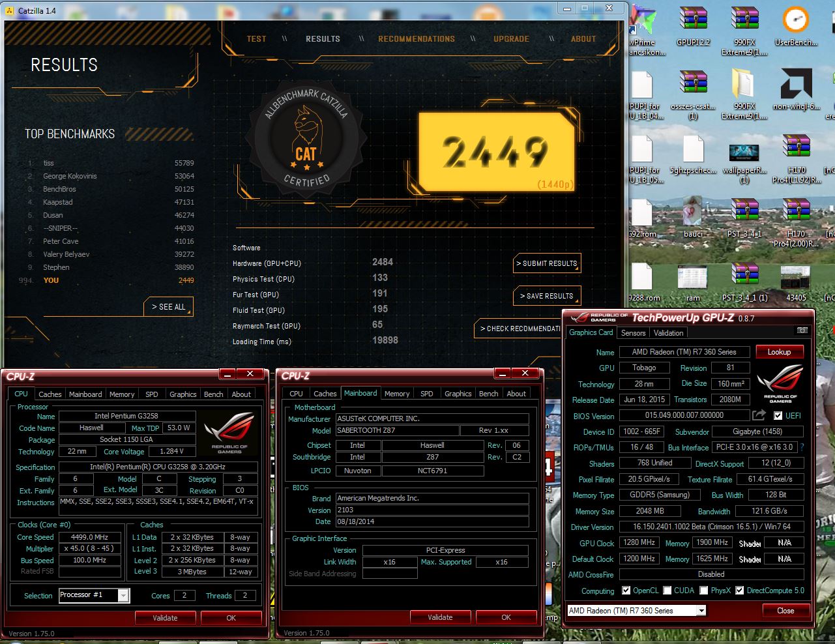Click SEE ALL under Top Benchmarks
This screenshot has height=644, width=835.
[168, 307]
